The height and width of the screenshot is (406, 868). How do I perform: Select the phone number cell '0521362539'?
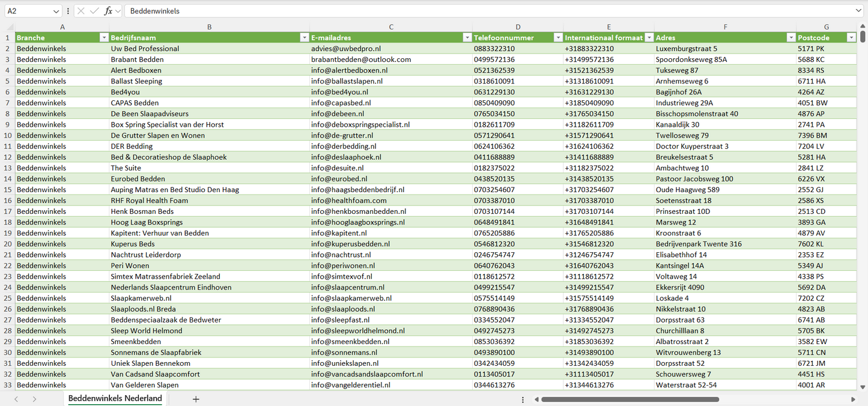pyautogui.click(x=518, y=70)
